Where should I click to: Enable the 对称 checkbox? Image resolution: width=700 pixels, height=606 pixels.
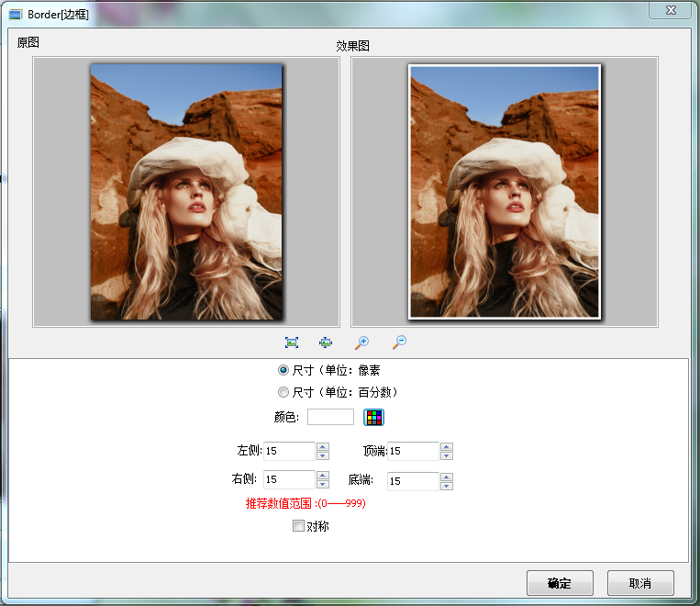(x=298, y=526)
